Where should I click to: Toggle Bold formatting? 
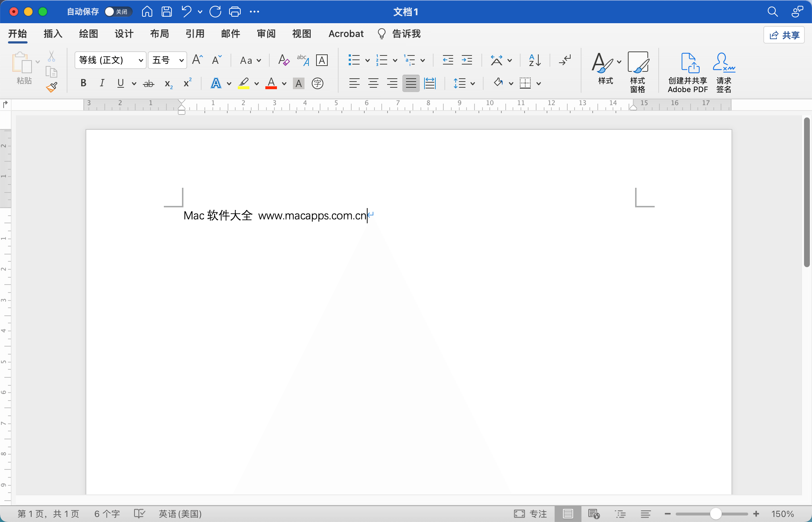(x=83, y=83)
